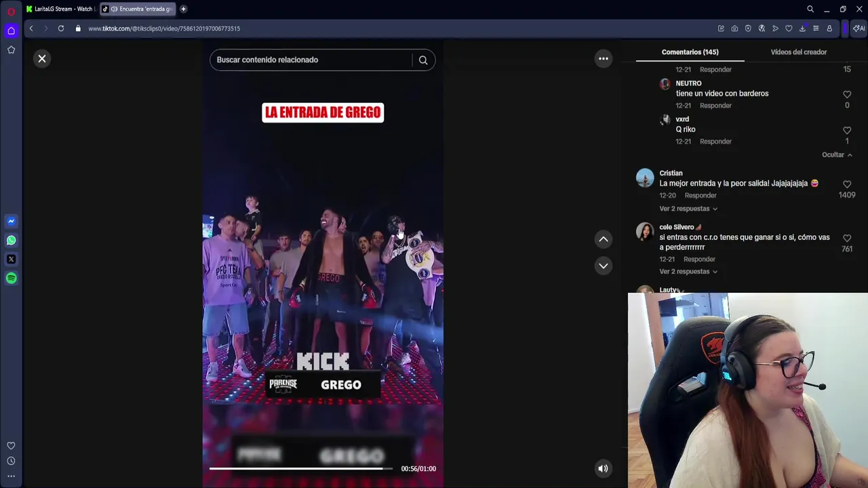The height and width of the screenshot is (488, 868).
Task: Go to previous video up arrow
Action: pyautogui.click(x=604, y=239)
